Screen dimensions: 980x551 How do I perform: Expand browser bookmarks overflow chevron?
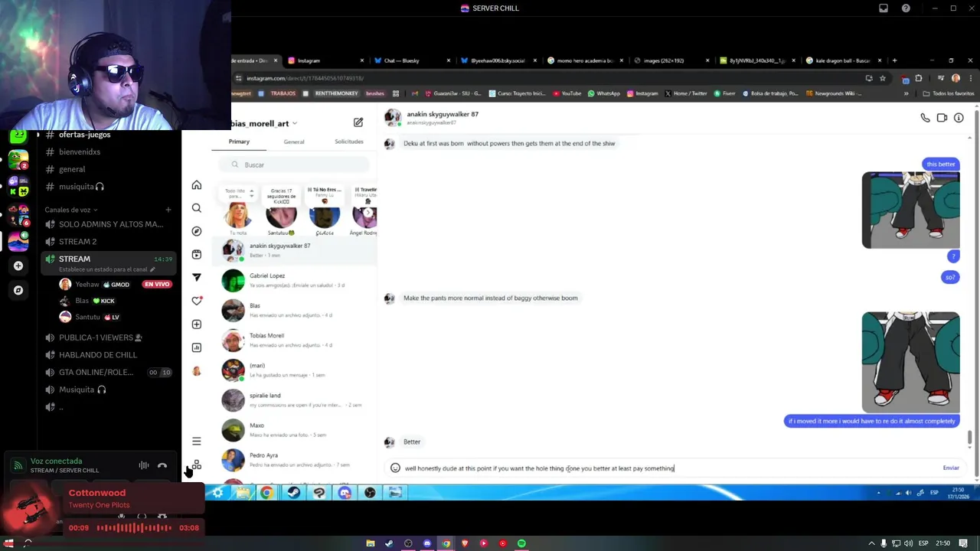click(906, 93)
